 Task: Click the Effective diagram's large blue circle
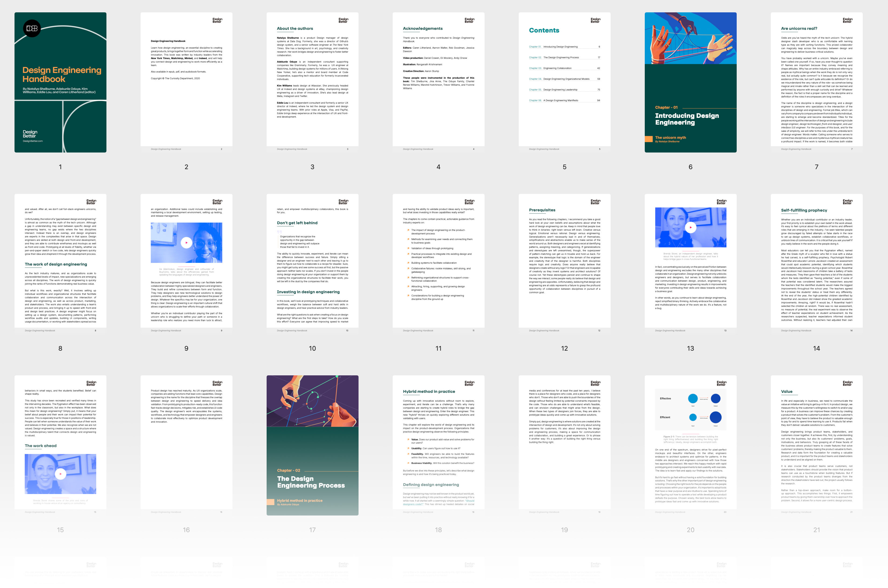[715, 399]
